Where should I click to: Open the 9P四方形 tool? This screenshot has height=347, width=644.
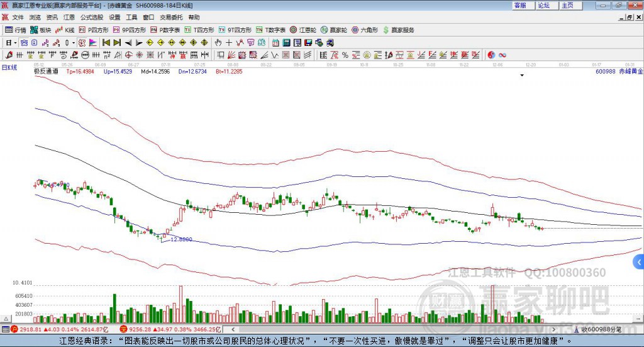pos(130,30)
